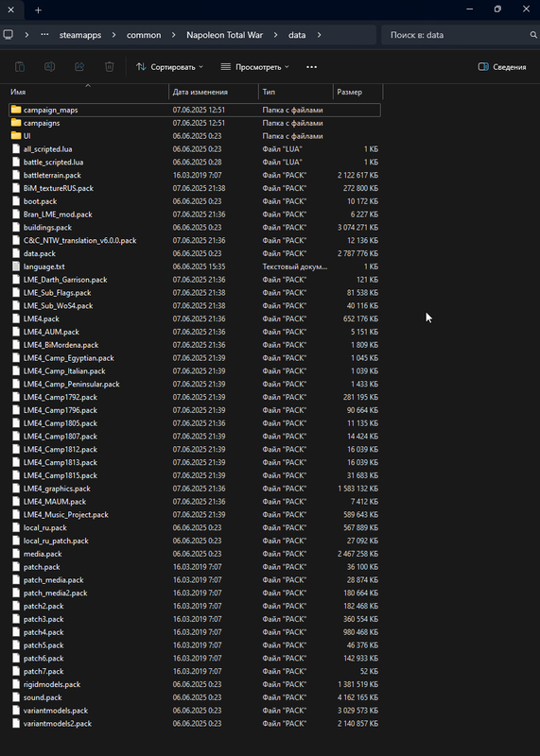Select LME_Darth_Garrison.pack file name
Viewport: 540px width, 756px height.
pyautogui.click(x=65, y=280)
